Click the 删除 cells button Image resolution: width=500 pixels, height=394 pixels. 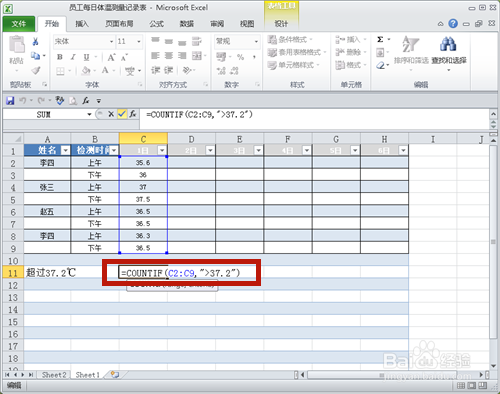[x=350, y=52]
